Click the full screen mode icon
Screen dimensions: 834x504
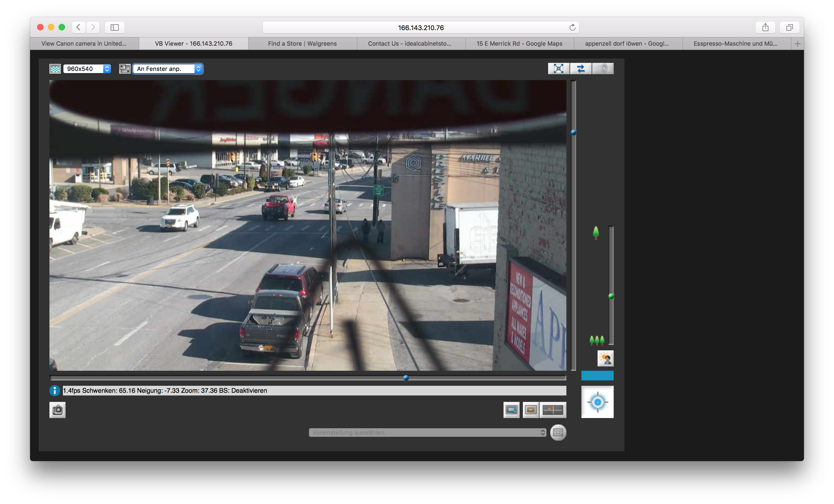[x=559, y=69]
